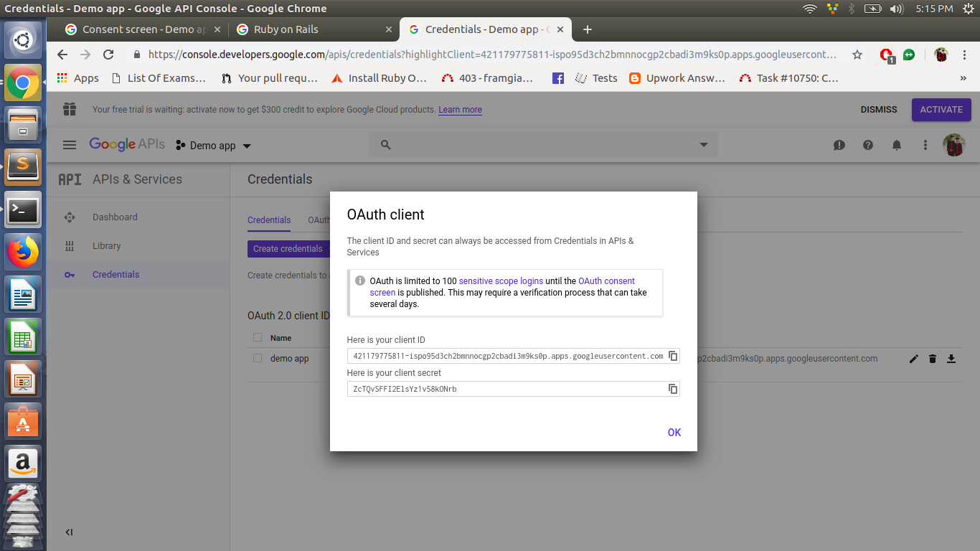980x551 pixels.
Task: Open the Files manager from dock
Action: 23,124
